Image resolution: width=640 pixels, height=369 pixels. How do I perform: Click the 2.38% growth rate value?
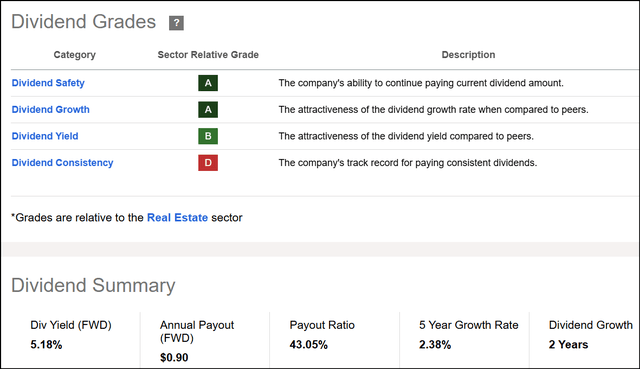pyautogui.click(x=435, y=345)
